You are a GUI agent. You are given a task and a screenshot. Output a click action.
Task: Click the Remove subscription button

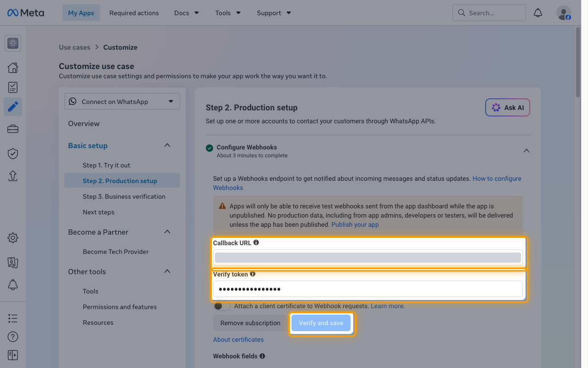coord(250,323)
